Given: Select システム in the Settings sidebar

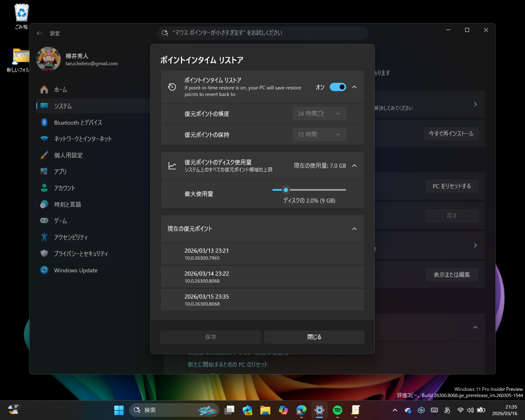Looking at the screenshot, I should 93,106.
